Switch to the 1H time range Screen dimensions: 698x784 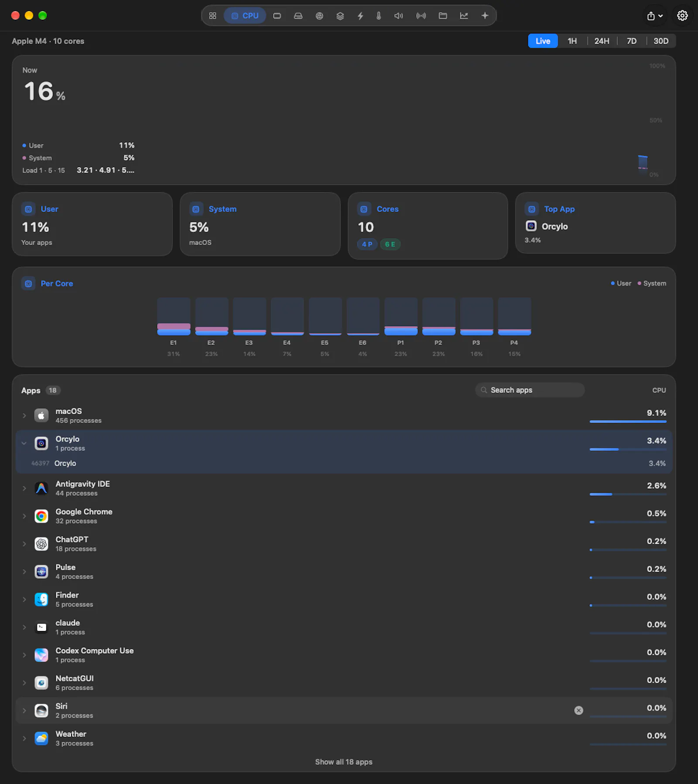click(572, 41)
